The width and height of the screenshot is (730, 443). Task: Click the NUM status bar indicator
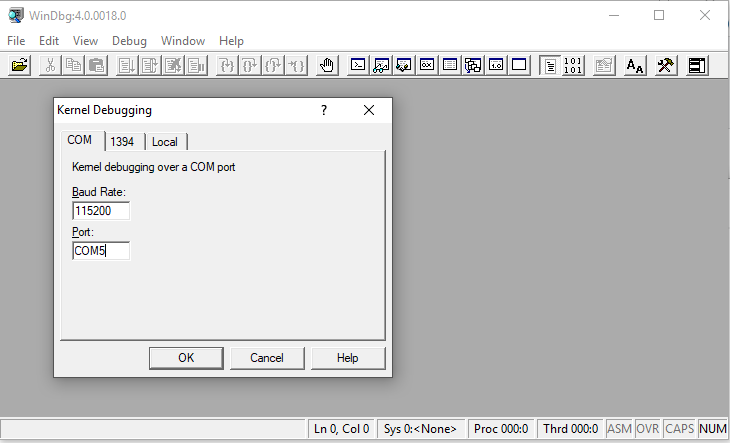pyautogui.click(x=712, y=429)
